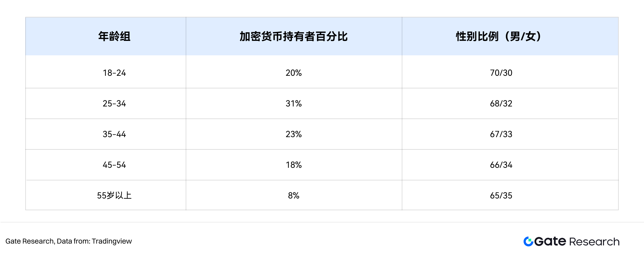The width and height of the screenshot is (644, 261).
Task: Click the Gate Research brand text
Action: click(577, 241)
